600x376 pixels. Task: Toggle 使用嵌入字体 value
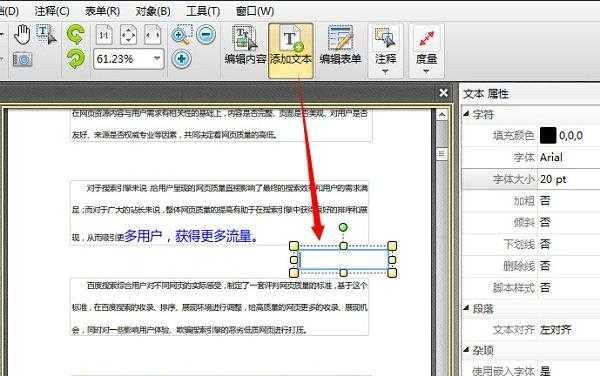tap(545, 370)
